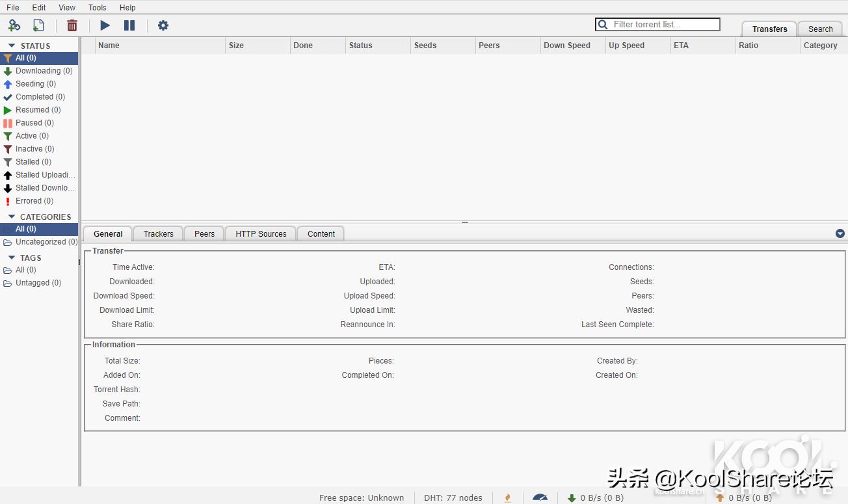This screenshot has width=848, height=504.
Task: Select the Stalled (0) filter
Action: tap(39, 162)
